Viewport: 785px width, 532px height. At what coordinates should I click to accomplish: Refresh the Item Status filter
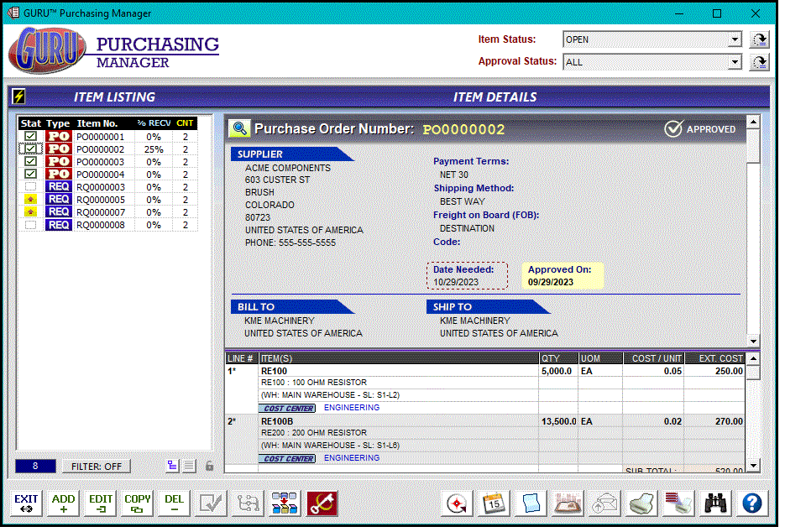tap(759, 39)
